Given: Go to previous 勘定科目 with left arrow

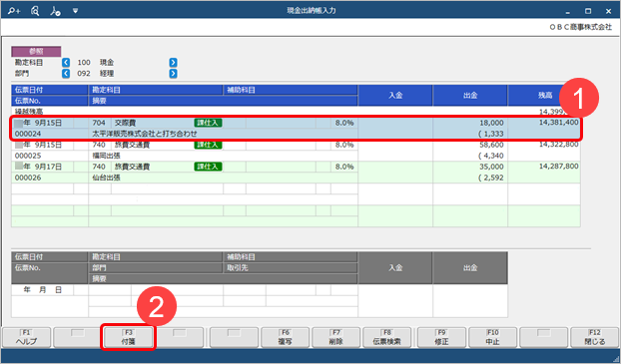Looking at the screenshot, I should pyautogui.click(x=66, y=63).
